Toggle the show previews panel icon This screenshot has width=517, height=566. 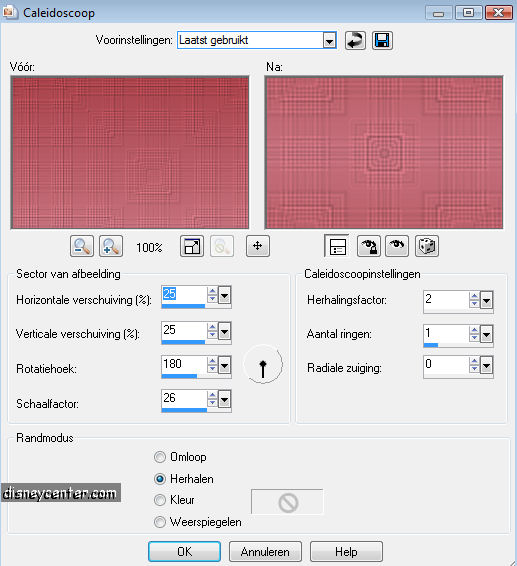click(x=337, y=246)
